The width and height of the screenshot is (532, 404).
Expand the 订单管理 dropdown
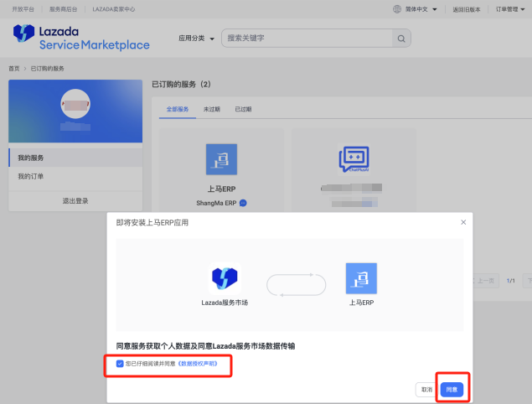(x=510, y=9)
